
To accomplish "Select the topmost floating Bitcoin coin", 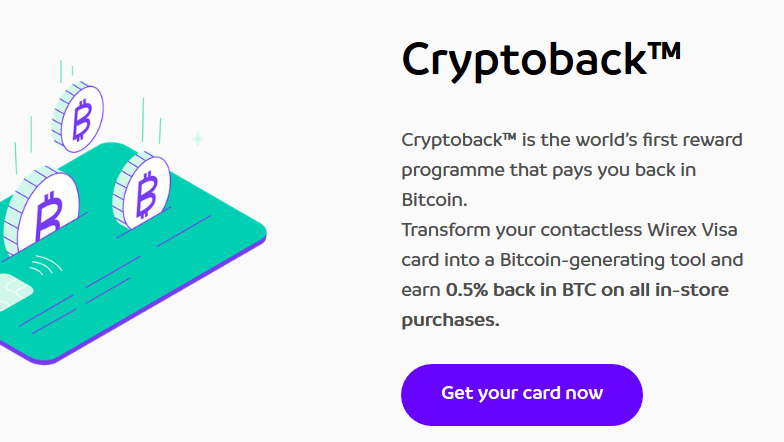I will (78, 117).
